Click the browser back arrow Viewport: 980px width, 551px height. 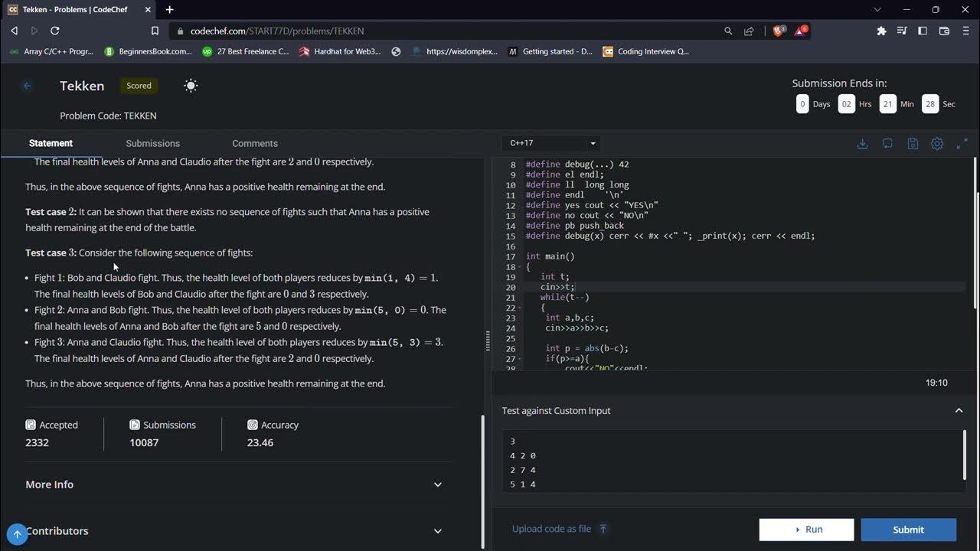pyautogui.click(x=14, y=31)
